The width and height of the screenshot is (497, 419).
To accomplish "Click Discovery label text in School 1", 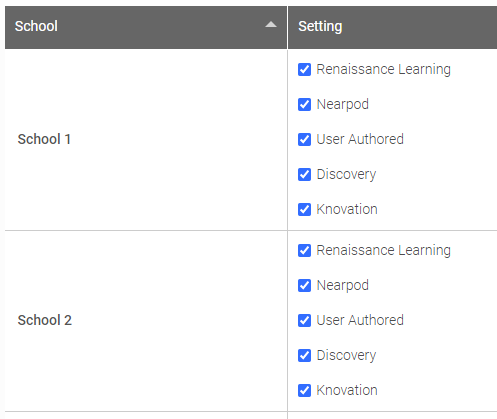I will point(346,174).
